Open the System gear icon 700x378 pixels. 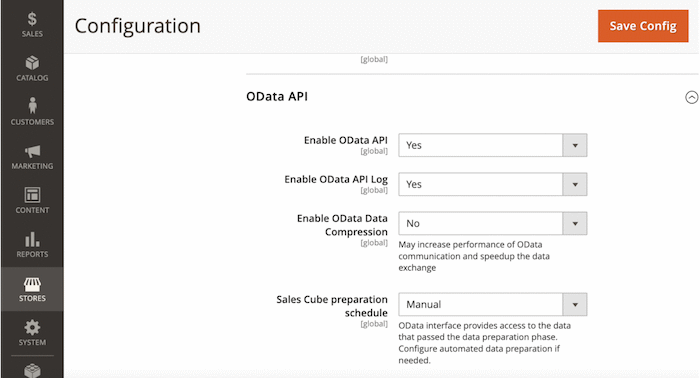pyautogui.click(x=32, y=328)
